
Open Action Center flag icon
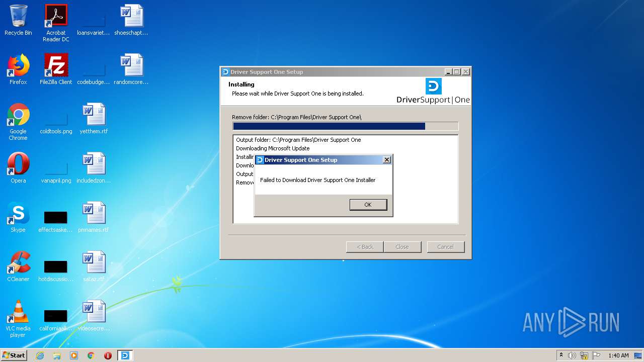click(x=596, y=355)
